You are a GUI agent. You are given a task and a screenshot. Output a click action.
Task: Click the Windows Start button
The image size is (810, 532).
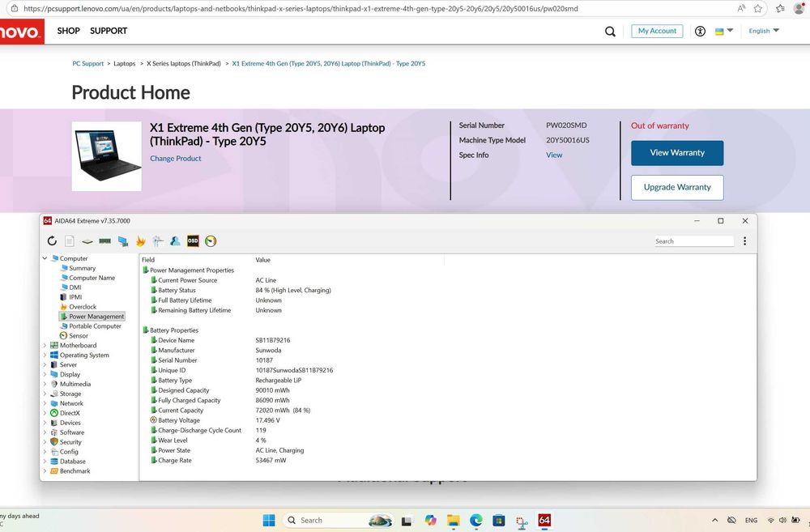269,520
